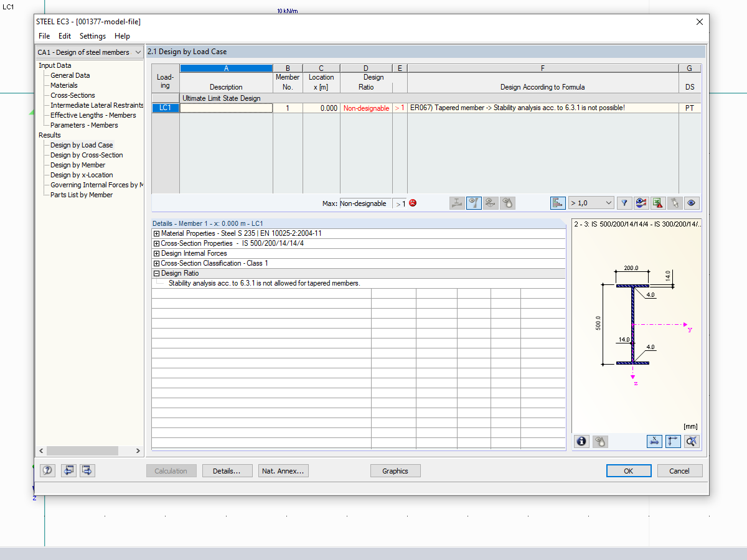Viewport: 747px width, 560px height.
Task: Select Parameters - Members
Action: [x=84, y=125]
